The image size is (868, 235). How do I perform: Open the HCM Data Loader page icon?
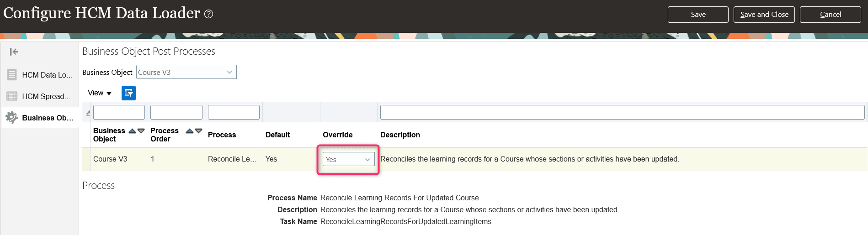coord(12,75)
